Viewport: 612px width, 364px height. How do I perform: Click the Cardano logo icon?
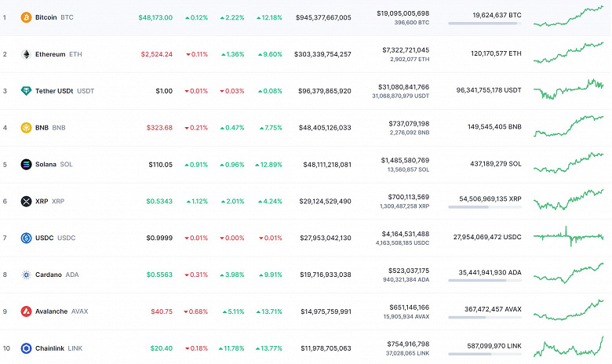tap(26, 275)
